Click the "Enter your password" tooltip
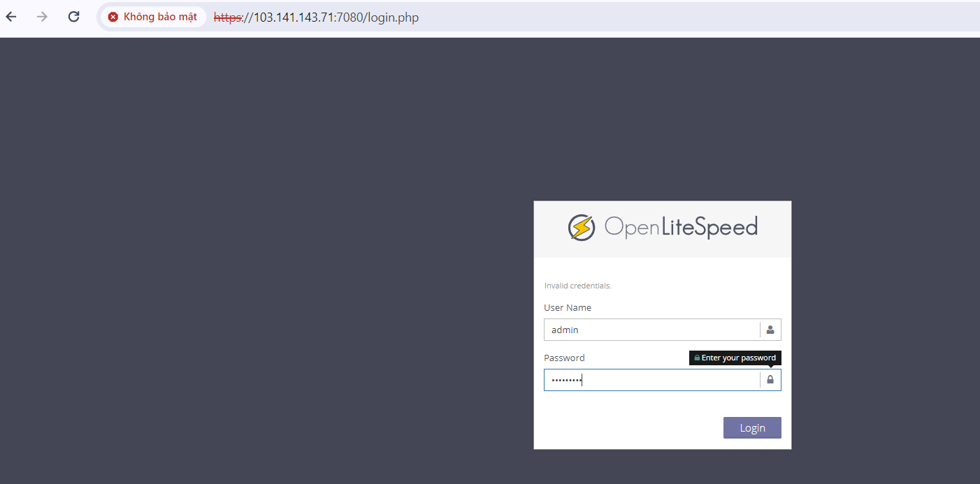The width and height of the screenshot is (980, 484). pos(735,358)
